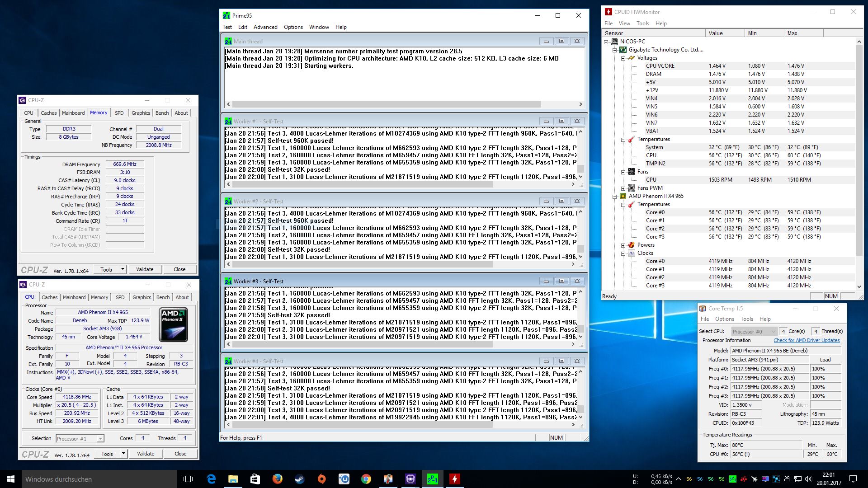Open the HWMonitor taskbar icon
Screen dimensions: 868x488
click(x=454, y=479)
